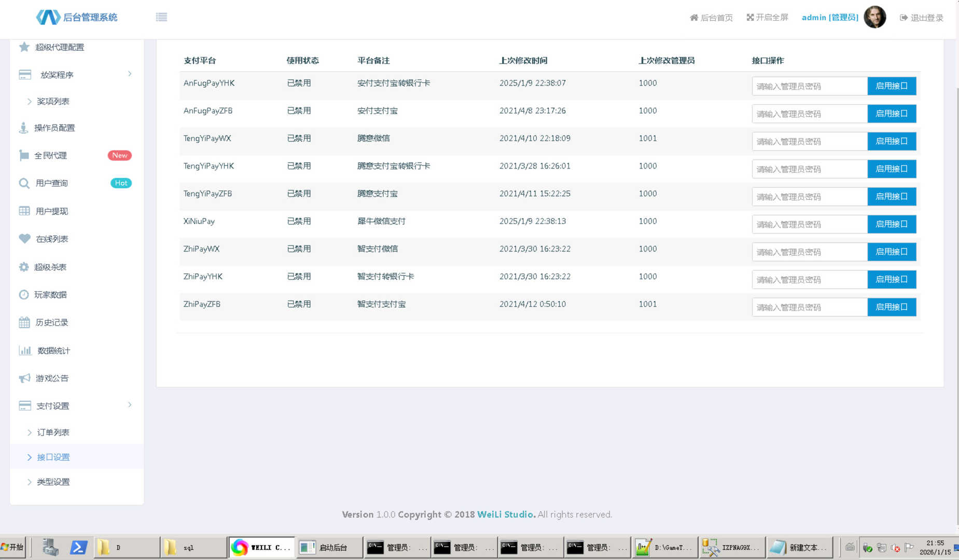The height and width of the screenshot is (560, 959).
Task: Open PowerShell from the taskbar
Action: 78,547
